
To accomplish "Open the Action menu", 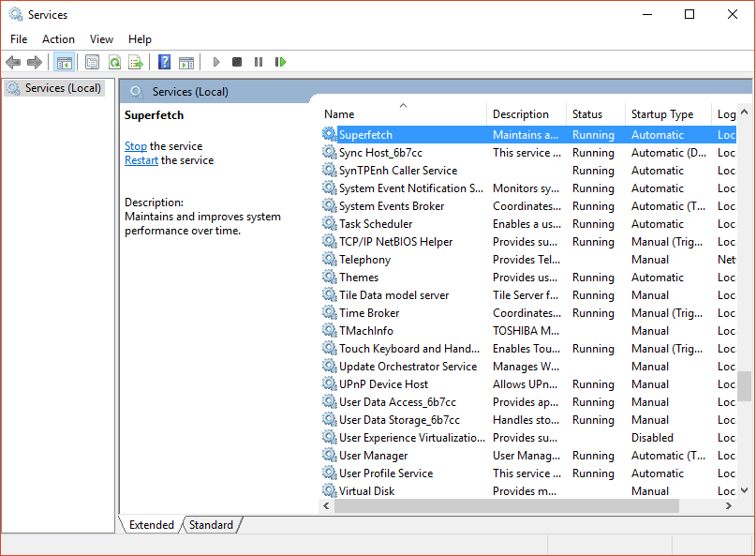I will click(58, 39).
